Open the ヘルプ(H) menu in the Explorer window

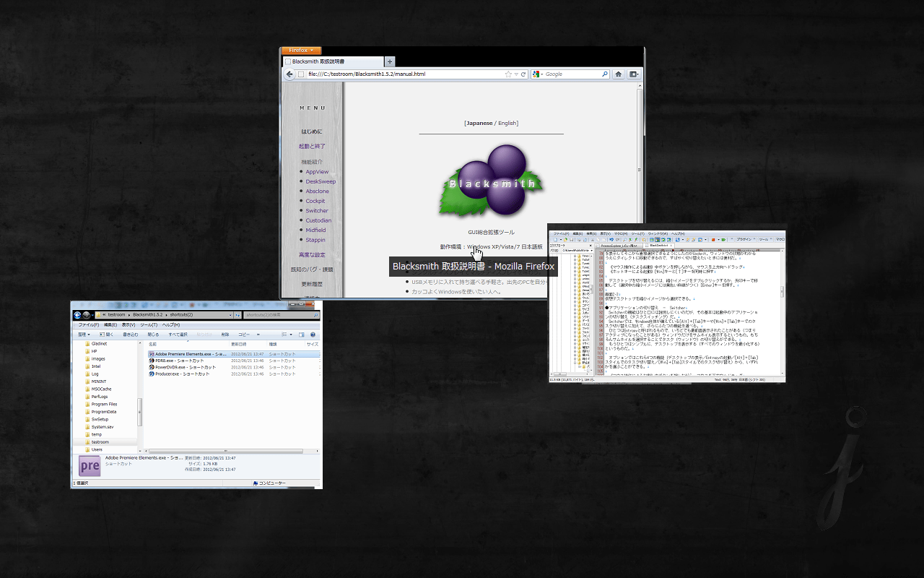[171, 325]
